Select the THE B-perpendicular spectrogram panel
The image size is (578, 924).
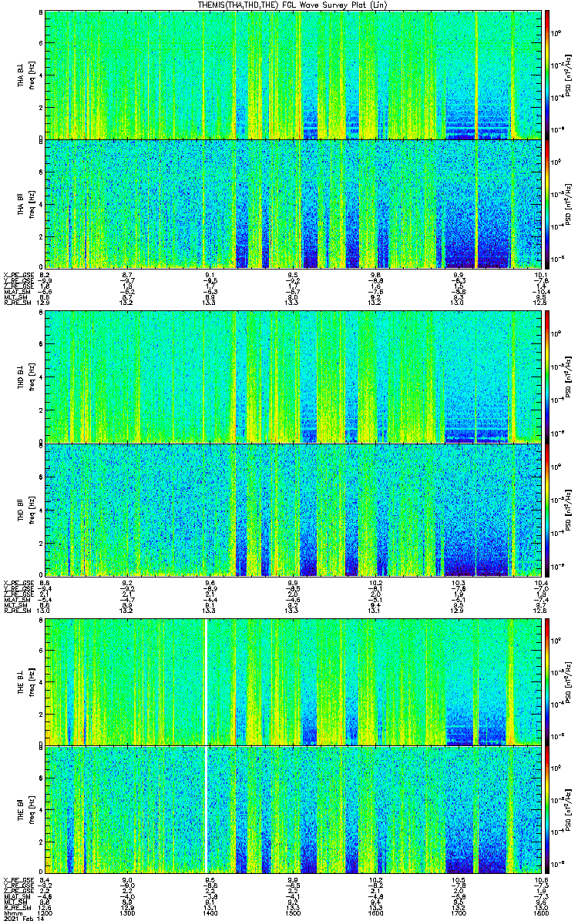[293, 681]
